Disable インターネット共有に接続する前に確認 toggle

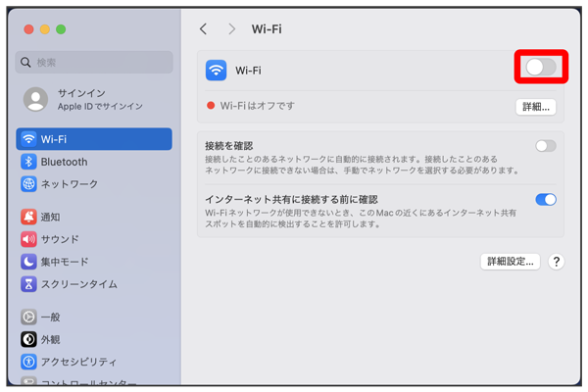click(x=546, y=199)
